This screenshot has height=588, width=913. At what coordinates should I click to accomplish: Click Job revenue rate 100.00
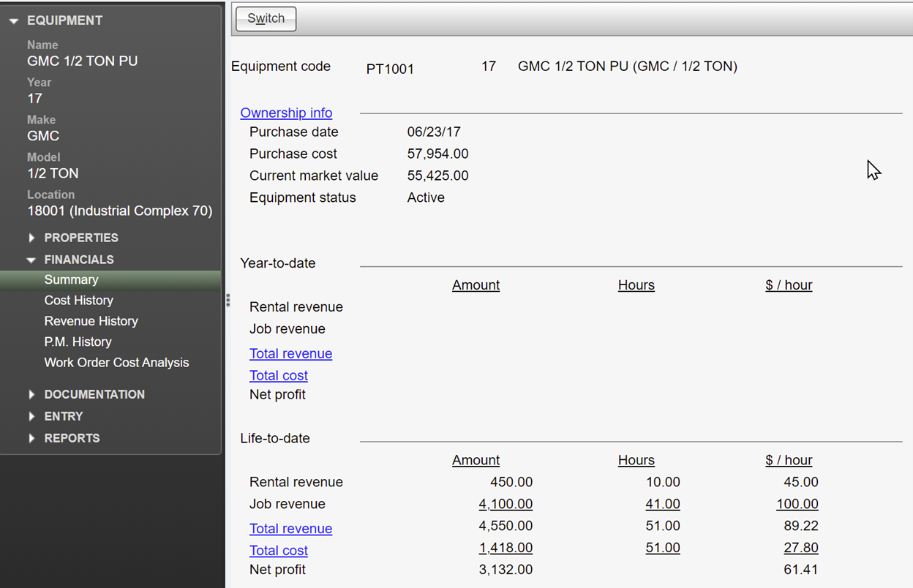pos(797,504)
